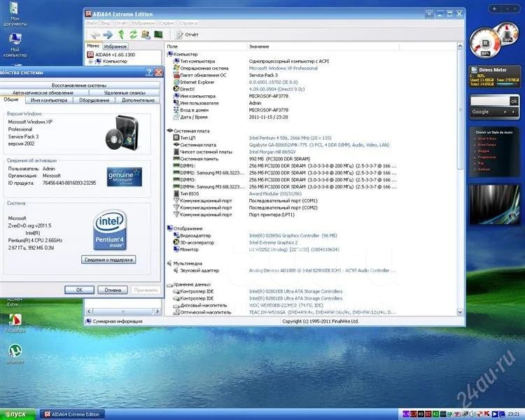Open the Мой компьютер desktop icon
This screenshot has height=420, width=525.
(x=15, y=45)
